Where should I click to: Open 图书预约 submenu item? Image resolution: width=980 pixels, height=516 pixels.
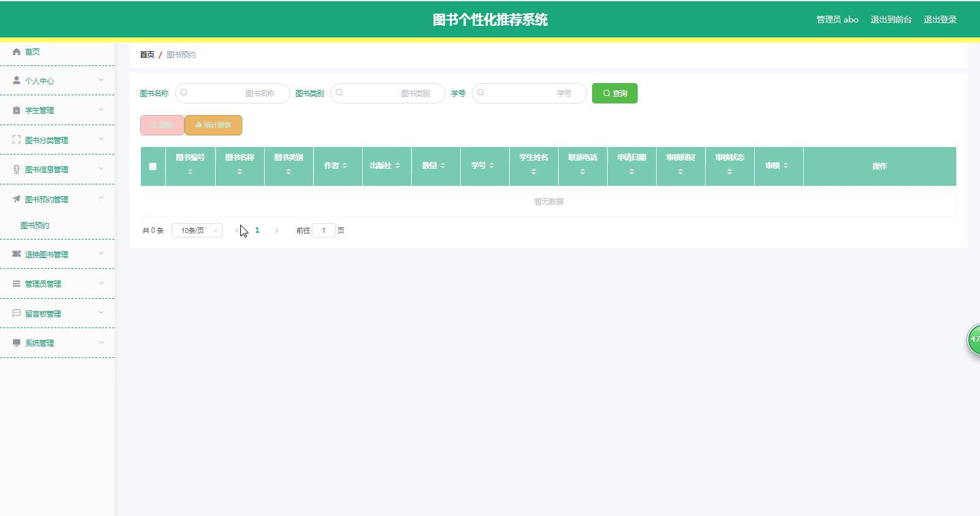[x=35, y=225]
